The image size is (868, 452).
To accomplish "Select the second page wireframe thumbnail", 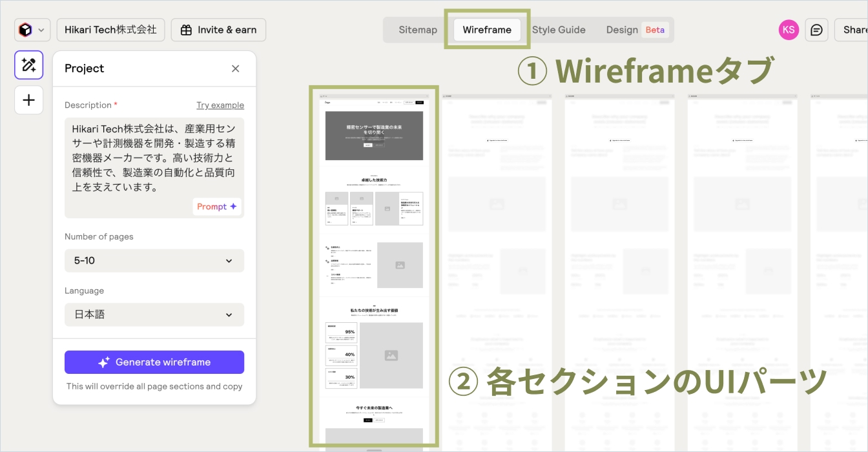I will tap(497, 271).
